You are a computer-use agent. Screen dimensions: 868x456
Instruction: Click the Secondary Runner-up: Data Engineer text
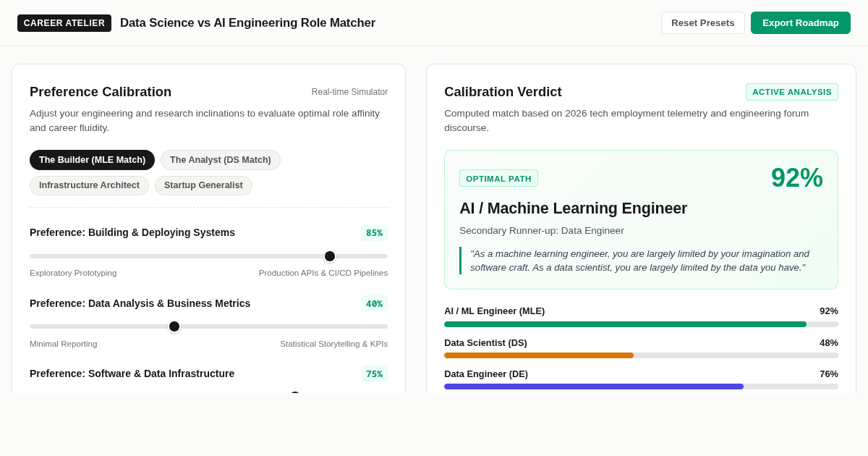(542, 231)
